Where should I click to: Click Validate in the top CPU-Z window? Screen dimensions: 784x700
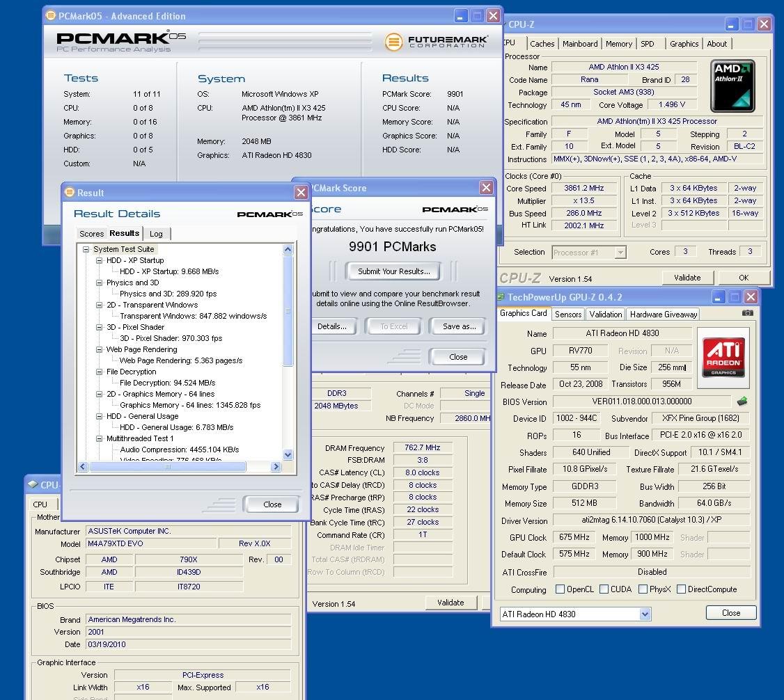pyautogui.click(x=687, y=278)
